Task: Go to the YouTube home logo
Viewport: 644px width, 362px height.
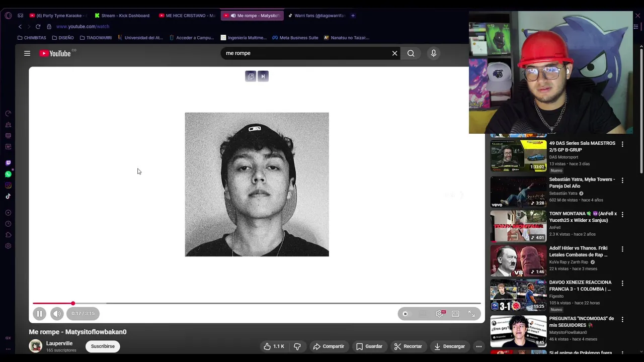Action: (55, 53)
